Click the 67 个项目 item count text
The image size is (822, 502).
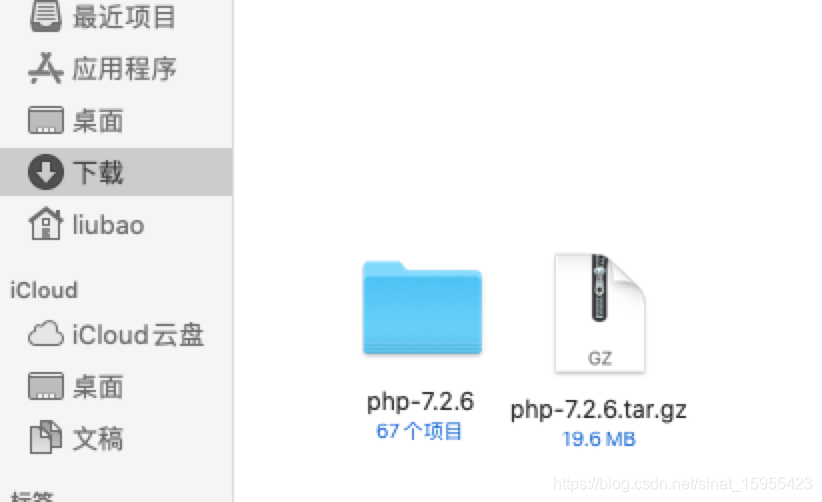419,431
